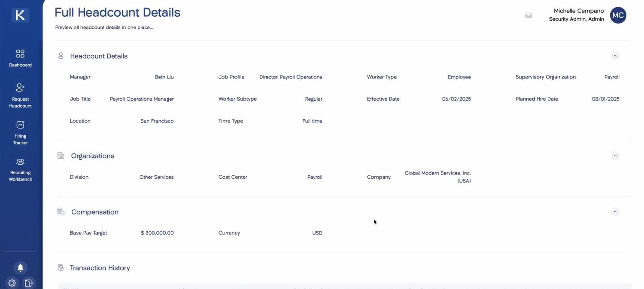Click the Job Profile label
644x289 pixels.
click(231, 77)
